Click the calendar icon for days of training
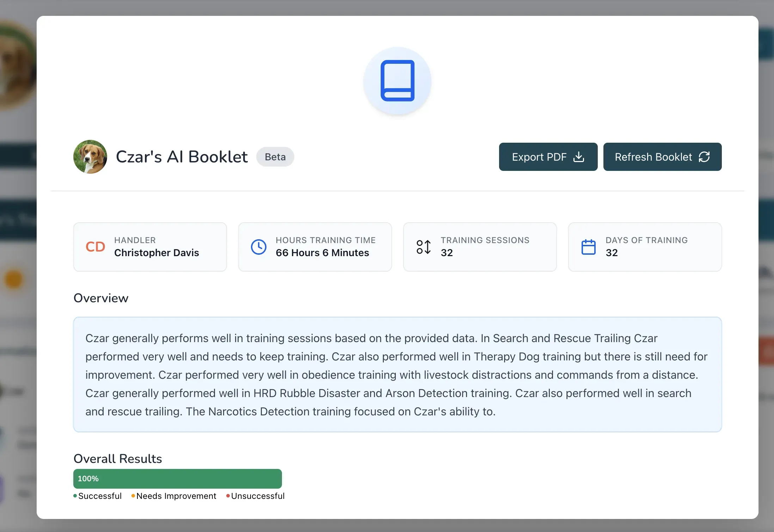774x532 pixels. tap(588, 247)
